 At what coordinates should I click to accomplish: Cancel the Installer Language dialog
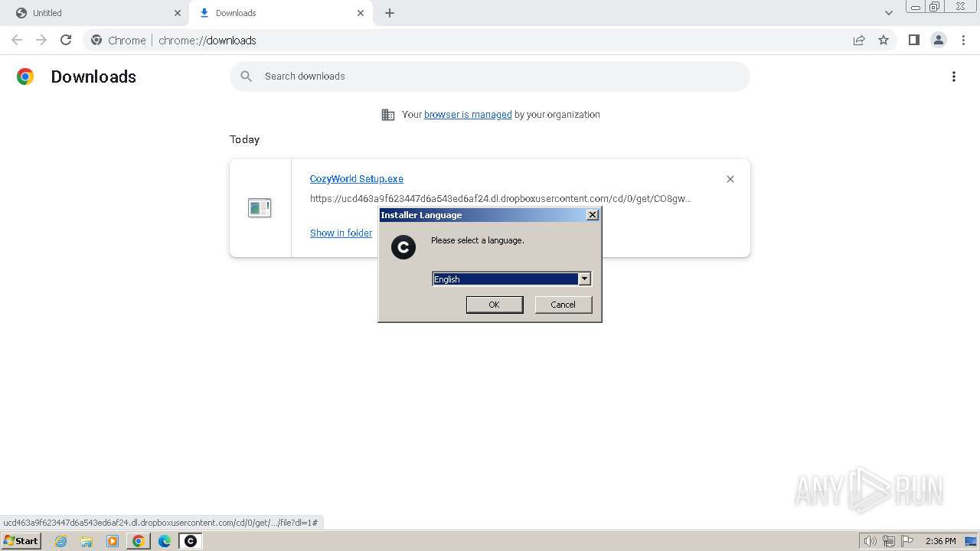pos(563,305)
